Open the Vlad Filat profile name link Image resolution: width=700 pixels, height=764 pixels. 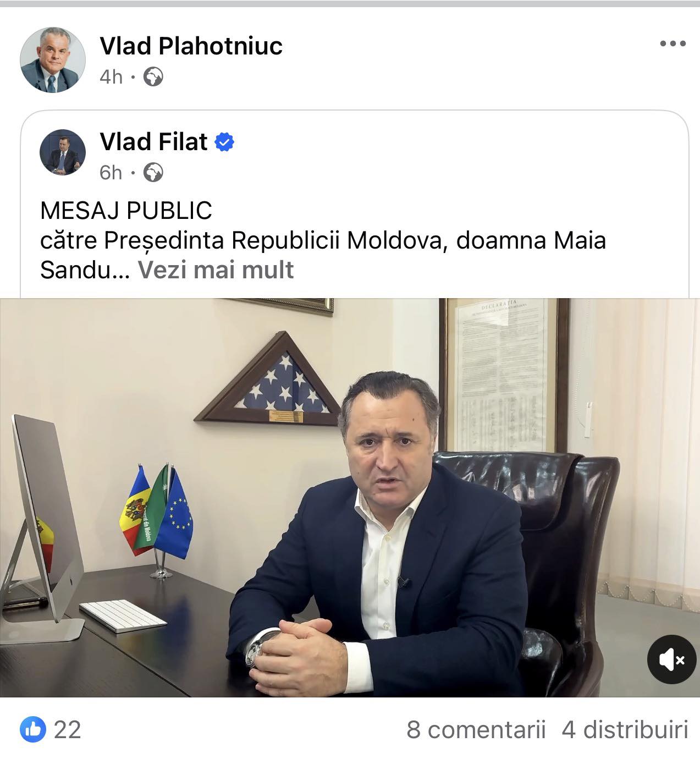153,142
